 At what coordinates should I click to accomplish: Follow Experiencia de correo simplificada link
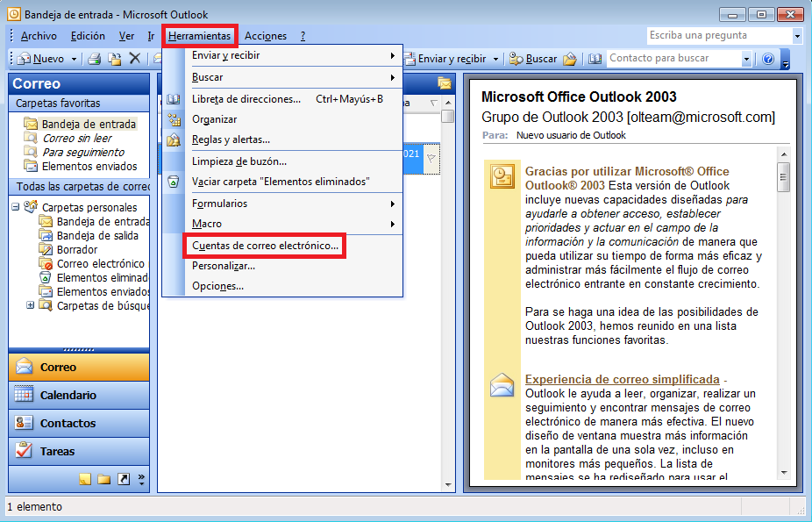[x=622, y=379]
